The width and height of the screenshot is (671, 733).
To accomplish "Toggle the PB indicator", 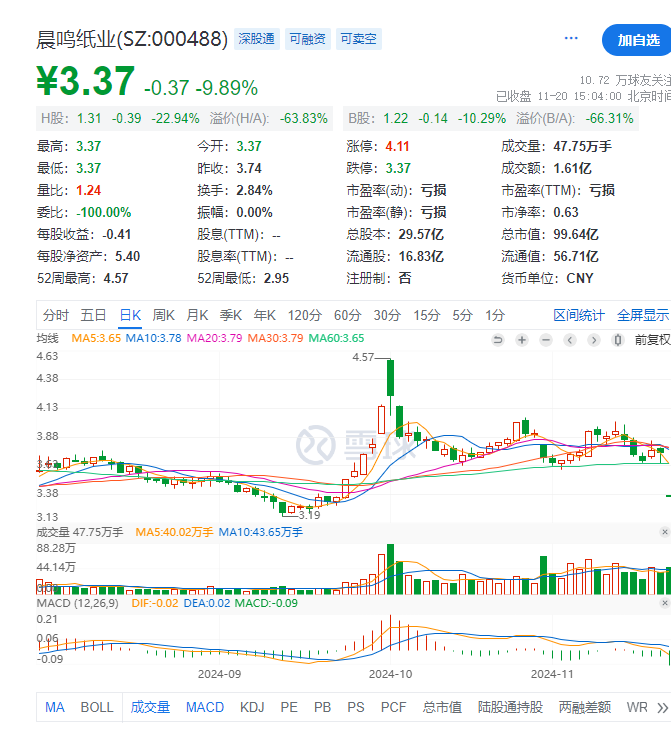I will pyautogui.click(x=323, y=708).
